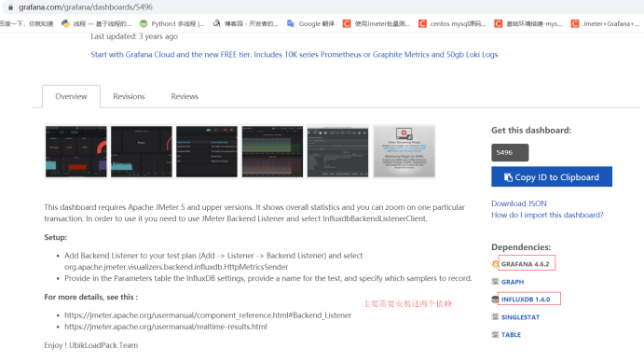This screenshot has width=644, height=363.
Task: Click the panel icon next to GRAPH
Action: pos(495,282)
